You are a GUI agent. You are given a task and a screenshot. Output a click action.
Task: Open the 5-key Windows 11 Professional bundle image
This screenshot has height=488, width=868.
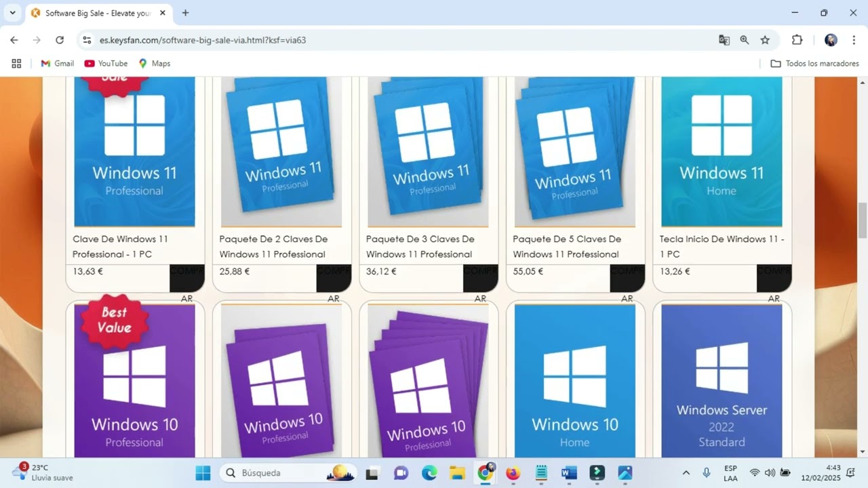tap(575, 152)
